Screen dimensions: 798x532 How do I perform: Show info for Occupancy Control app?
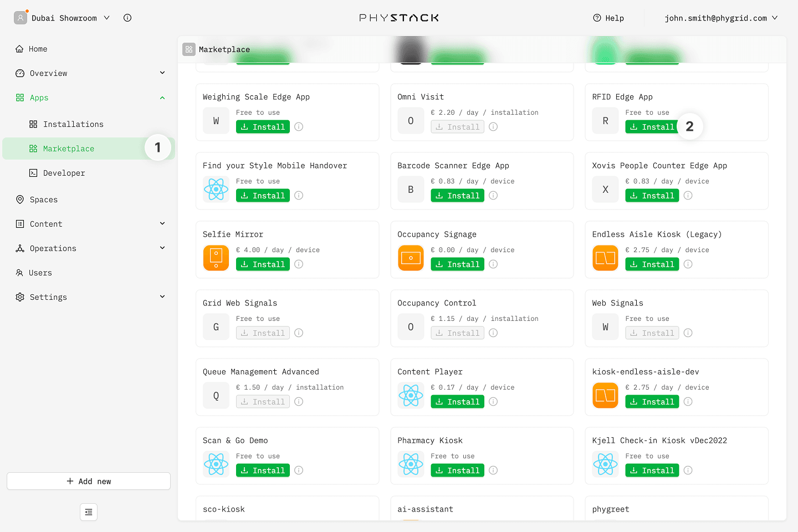(493, 333)
